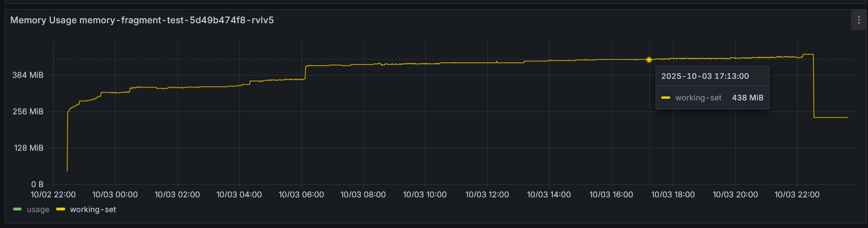Click the green usage legend color swatch
The width and height of the screenshot is (868, 228).
pos(17,210)
